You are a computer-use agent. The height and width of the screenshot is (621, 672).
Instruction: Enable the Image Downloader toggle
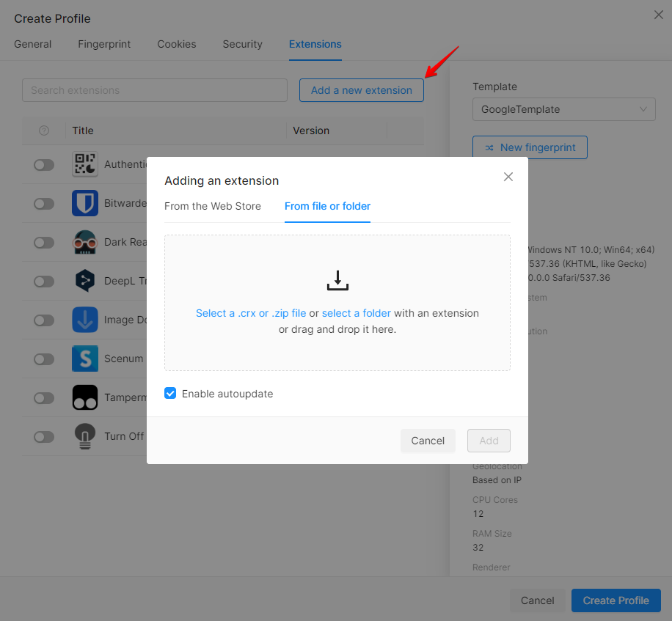44,320
